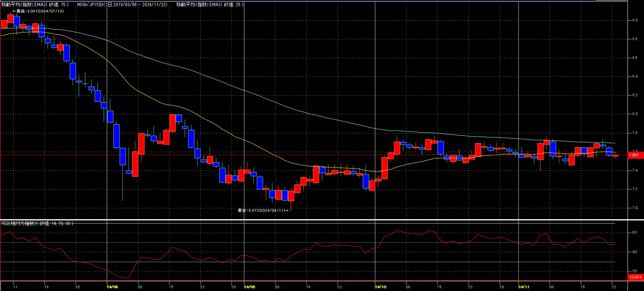Click the MXN/JPY(B) symbol label
The height and width of the screenshot is (291, 644).
pyautogui.click(x=91, y=5)
